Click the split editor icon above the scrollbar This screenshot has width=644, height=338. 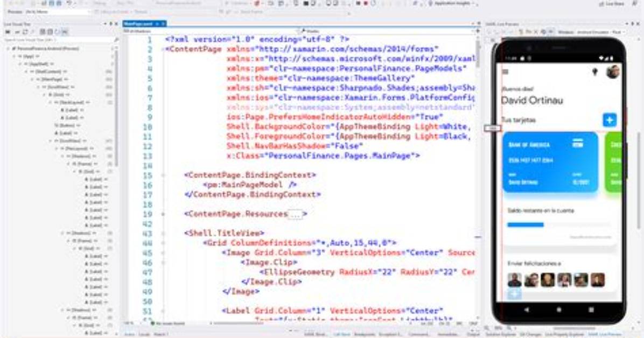pyautogui.click(x=477, y=31)
